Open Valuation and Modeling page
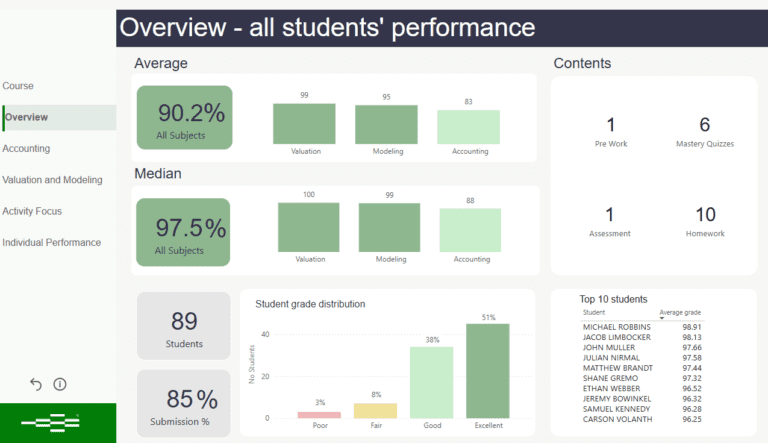768x443 pixels. coord(52,180)
